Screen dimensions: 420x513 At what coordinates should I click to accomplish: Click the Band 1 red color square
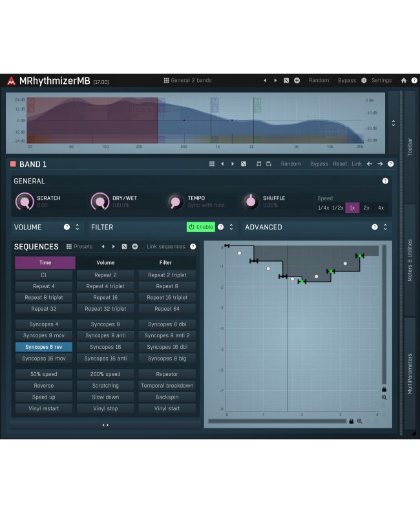[x=13, y=164]
